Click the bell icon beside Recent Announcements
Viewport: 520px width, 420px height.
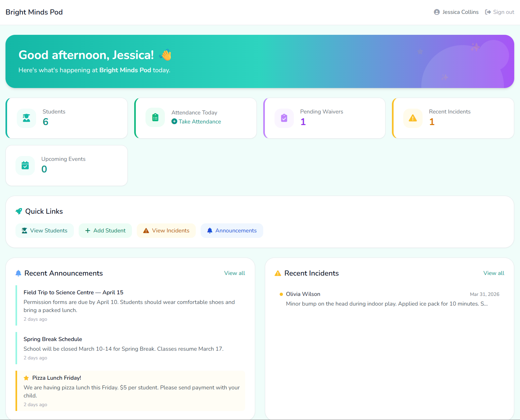18,273
